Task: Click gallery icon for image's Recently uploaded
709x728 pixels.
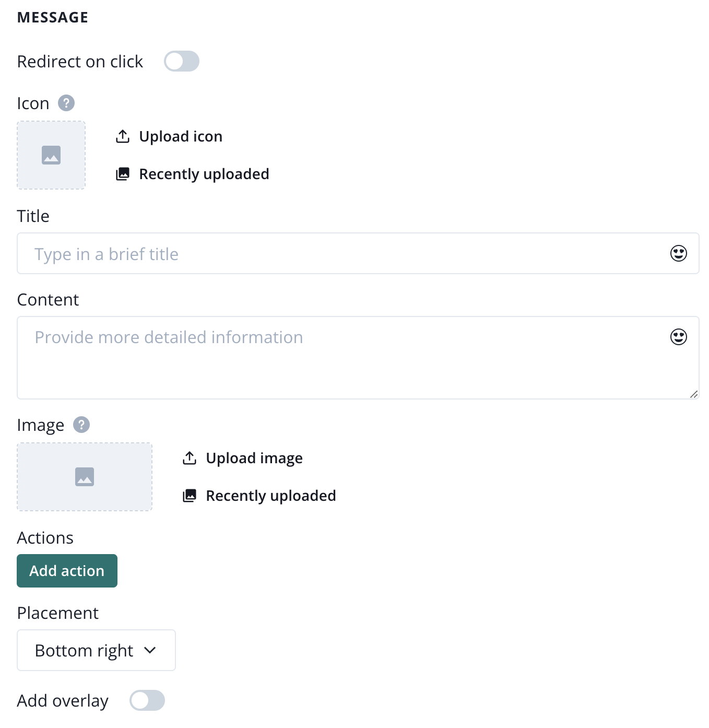Action: point(190,496)
